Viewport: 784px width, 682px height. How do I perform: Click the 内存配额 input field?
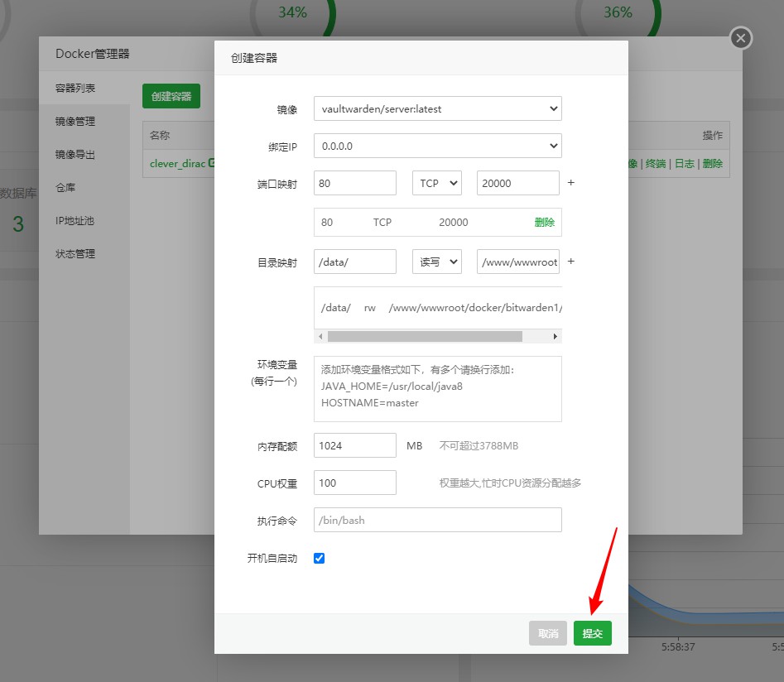point(355,445)
